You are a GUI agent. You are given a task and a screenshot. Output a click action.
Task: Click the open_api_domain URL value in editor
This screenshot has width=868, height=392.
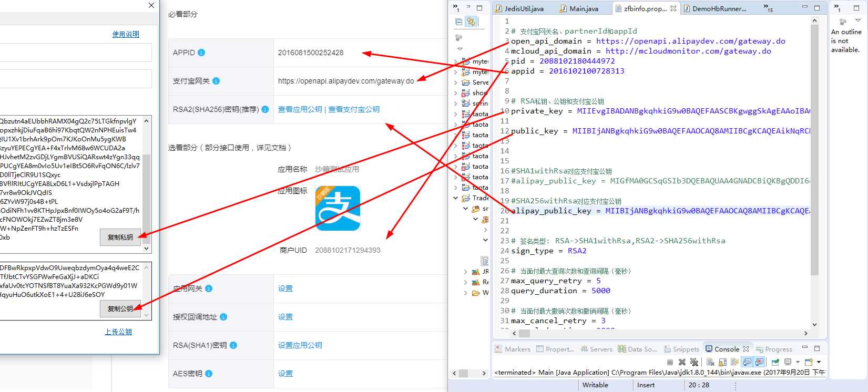click(x=690, y=41)
